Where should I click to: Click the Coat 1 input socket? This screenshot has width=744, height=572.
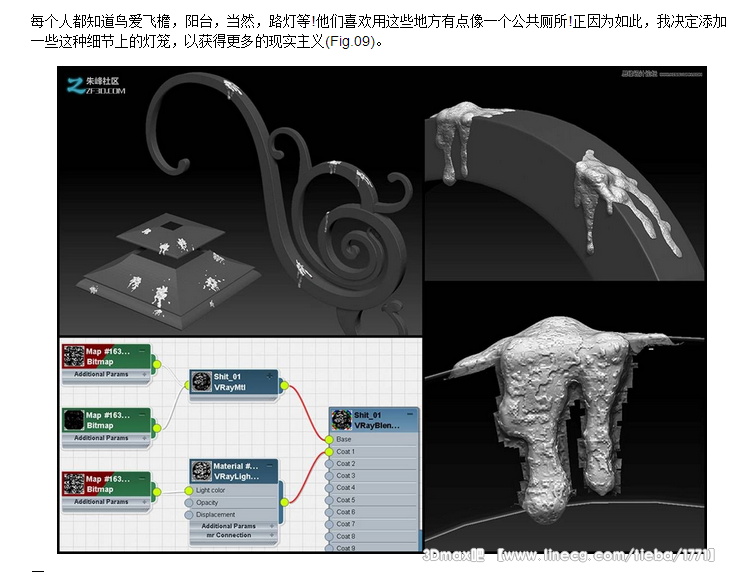click(x=329, y=452)
